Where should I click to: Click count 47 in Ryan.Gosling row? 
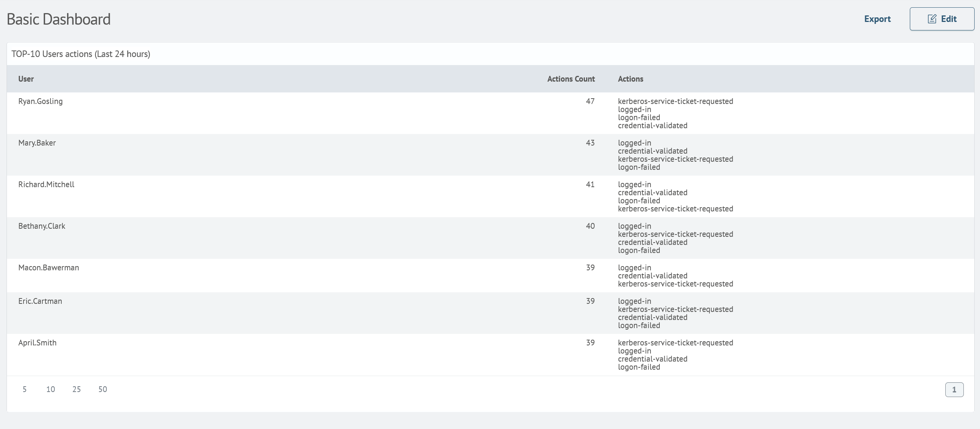point(590,101)
